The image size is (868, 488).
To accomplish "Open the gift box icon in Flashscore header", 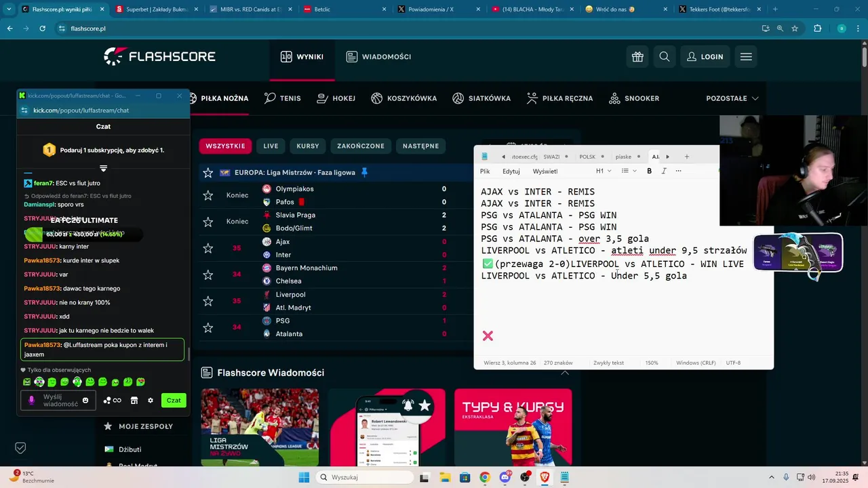I will (x=637, y=57).
